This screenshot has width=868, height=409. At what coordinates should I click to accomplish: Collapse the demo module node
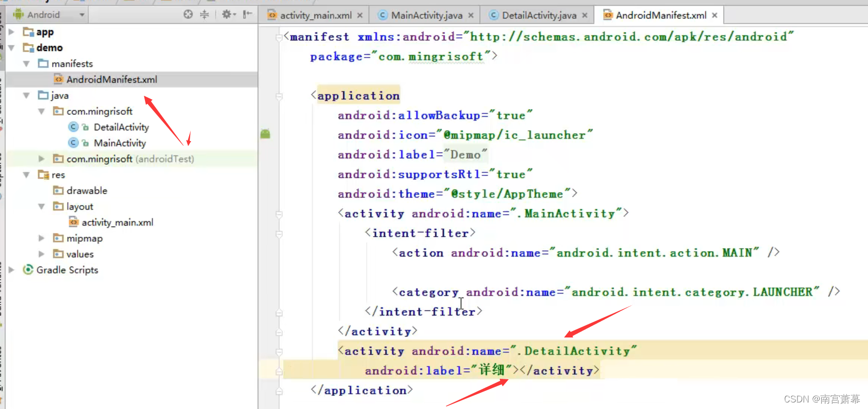point(11,48)
